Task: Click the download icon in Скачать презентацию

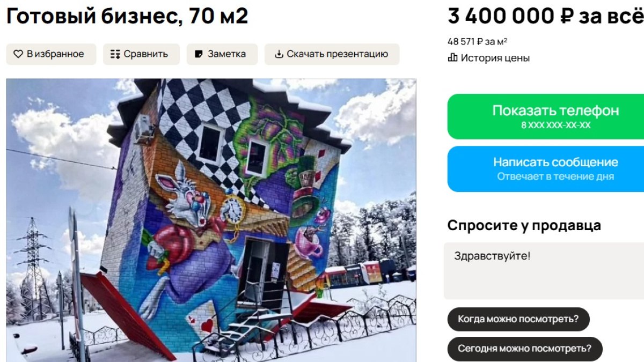Action: pyautogui.click(x=279, y=54)
